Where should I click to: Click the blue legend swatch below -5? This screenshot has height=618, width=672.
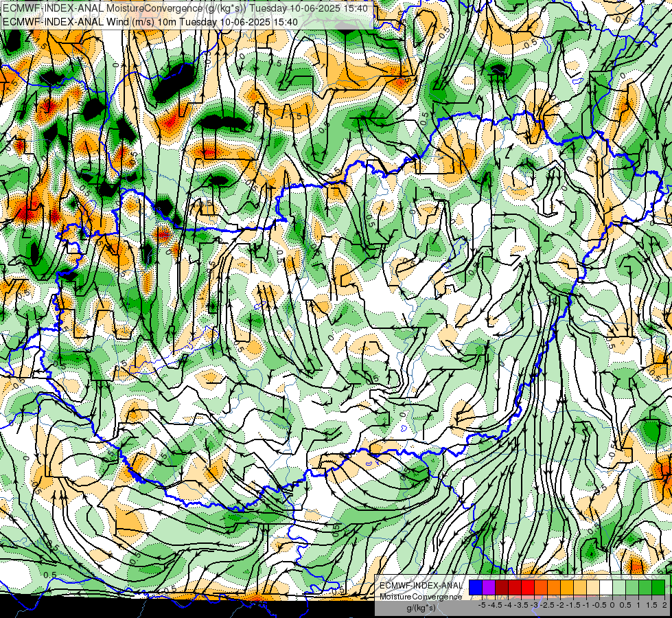(476, 588)
